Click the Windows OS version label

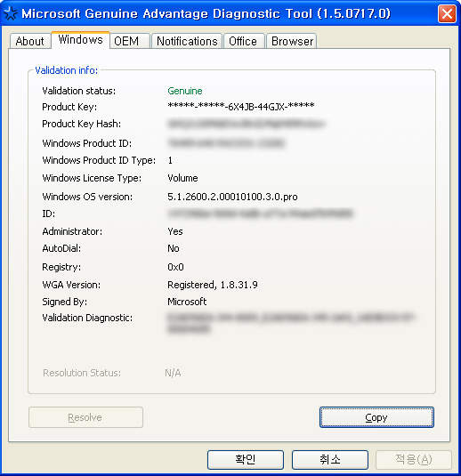click(87, 197)
